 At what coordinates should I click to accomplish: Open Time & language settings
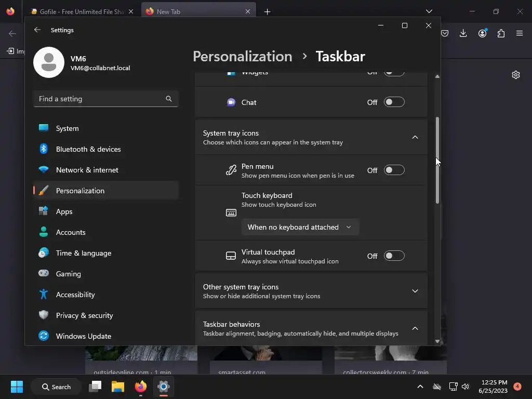[106, 253]
